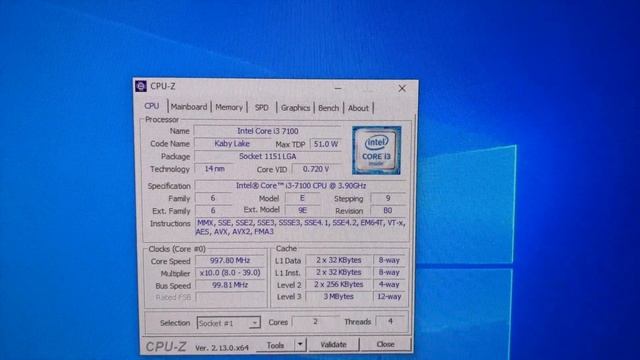640x360 pixels.
Task: Click the L1 Inst. value '2 x 32 KBytes'
Action: [338, 272]
